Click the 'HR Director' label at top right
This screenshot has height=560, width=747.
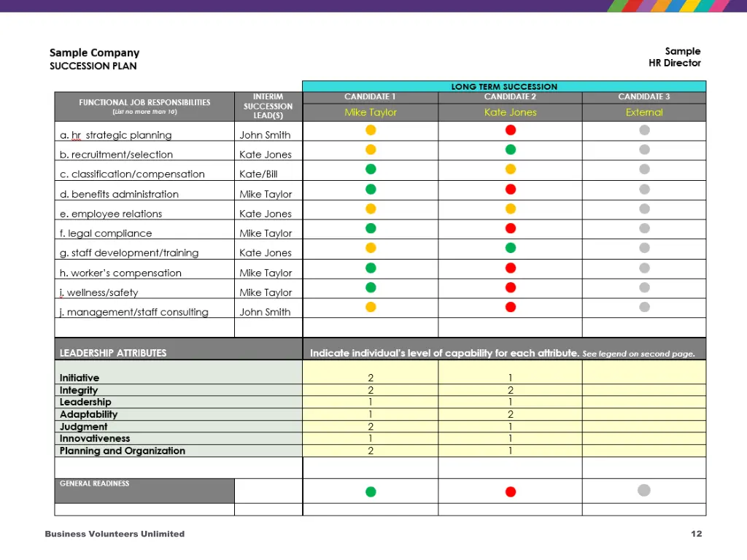click(675, 63)
